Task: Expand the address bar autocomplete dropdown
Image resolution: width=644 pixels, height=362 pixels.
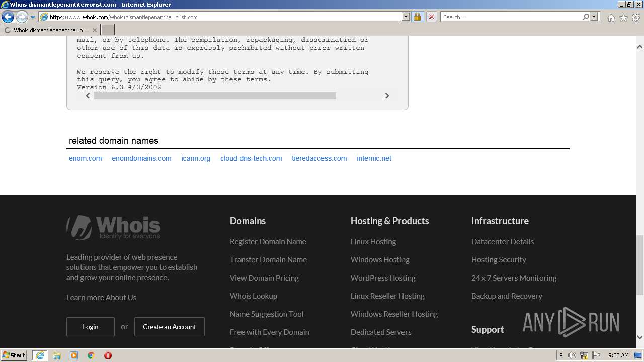Action: coord(406,17)
